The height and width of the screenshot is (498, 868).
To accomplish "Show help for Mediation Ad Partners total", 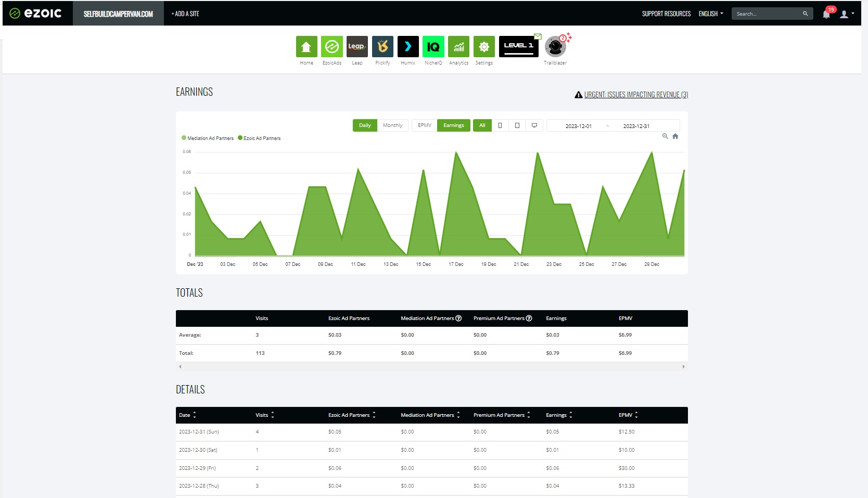I will pyautogui.click(x=458, y=318).
